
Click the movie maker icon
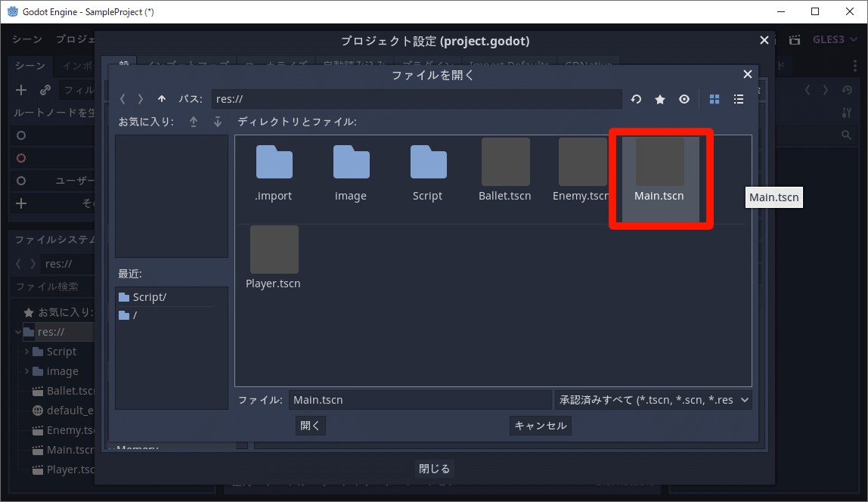point(795,39)
